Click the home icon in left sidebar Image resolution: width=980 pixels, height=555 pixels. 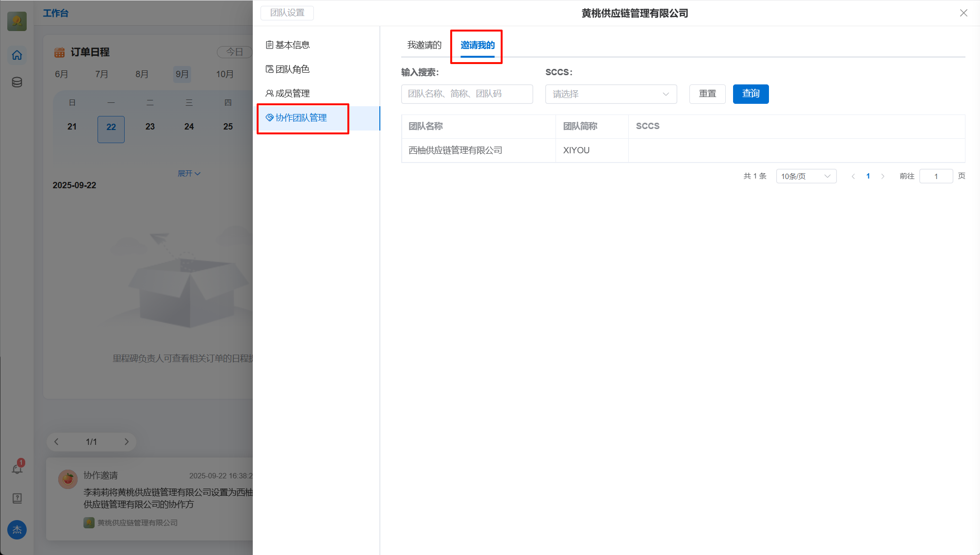(x=17, y=55)
